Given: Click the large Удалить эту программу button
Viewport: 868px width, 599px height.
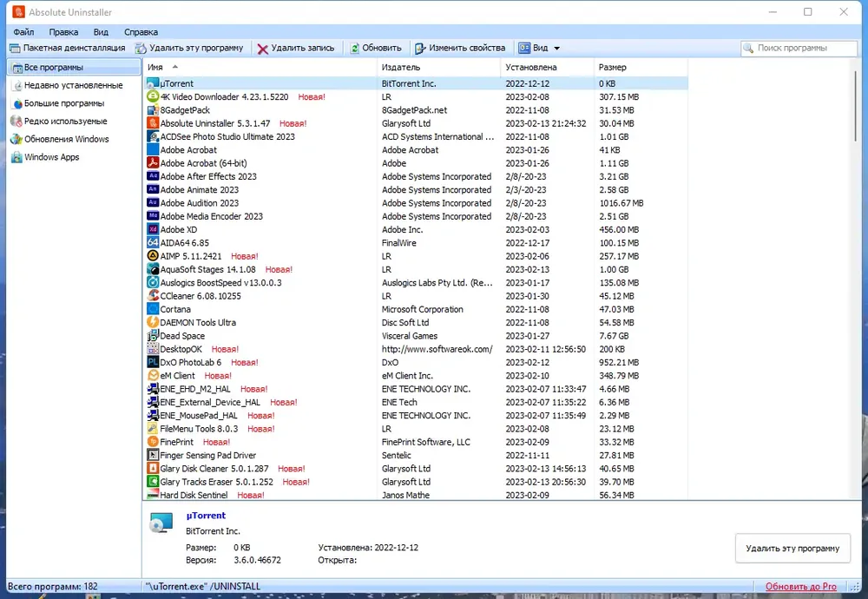Looking at the screenshot, I should [792, 548].
